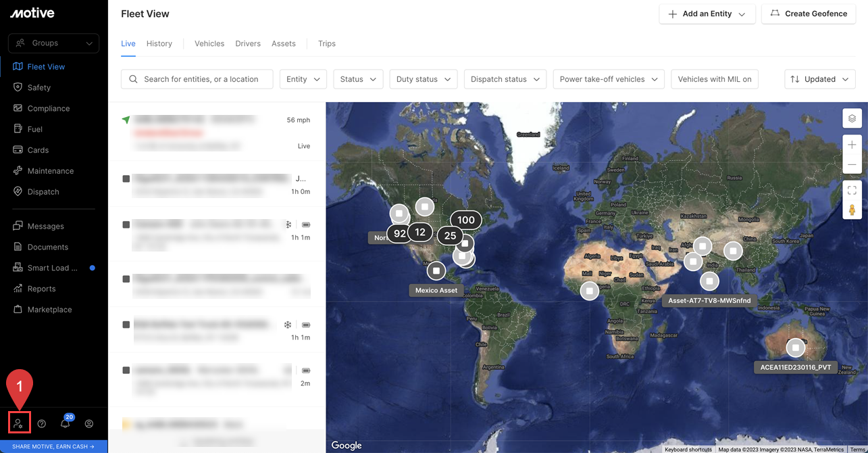Select the cluster marker labeled 100
The height and width of the screenshot is (453, 868).
[465, 220]
